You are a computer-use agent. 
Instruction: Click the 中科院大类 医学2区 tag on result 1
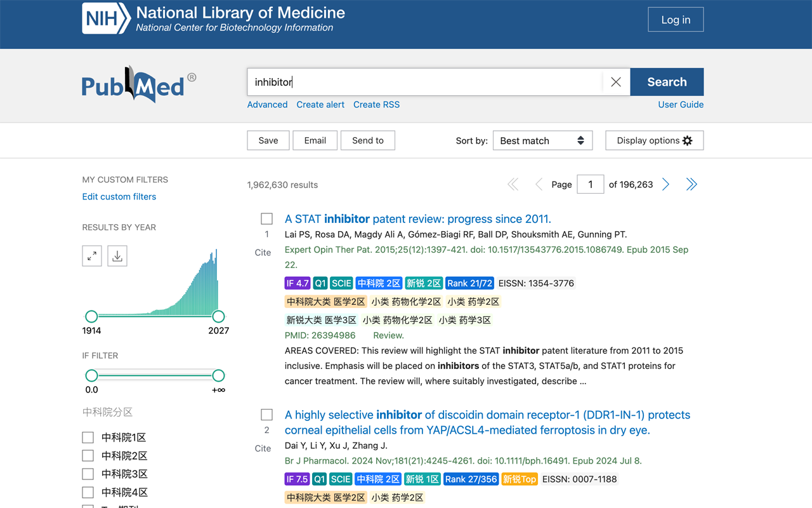[x=325, y=302]
